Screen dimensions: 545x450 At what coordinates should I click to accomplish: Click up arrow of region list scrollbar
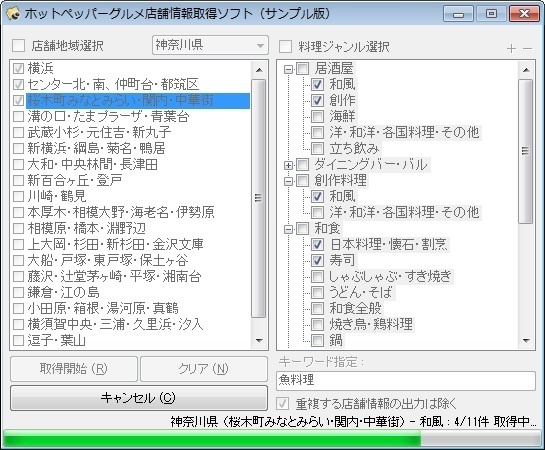pyautogui.click(x=259, y=70)
